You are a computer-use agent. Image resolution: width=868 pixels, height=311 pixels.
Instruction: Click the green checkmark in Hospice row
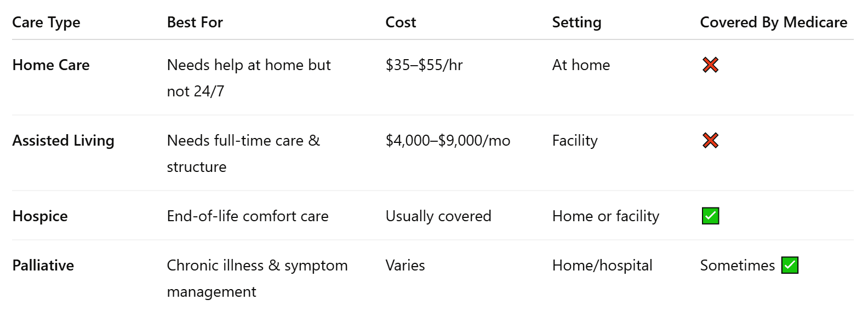(x=710, y=216)
